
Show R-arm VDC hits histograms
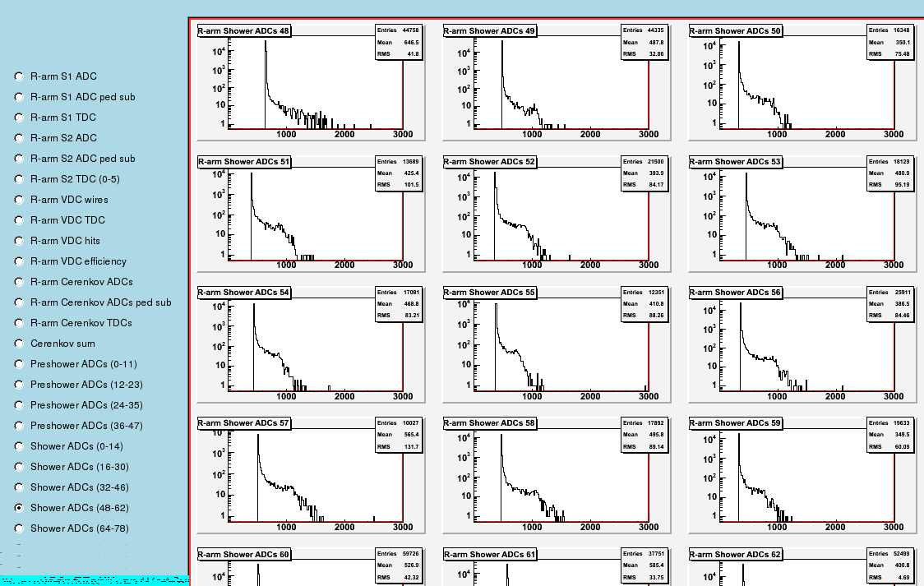pyautogui.click(x=19, y=241)
